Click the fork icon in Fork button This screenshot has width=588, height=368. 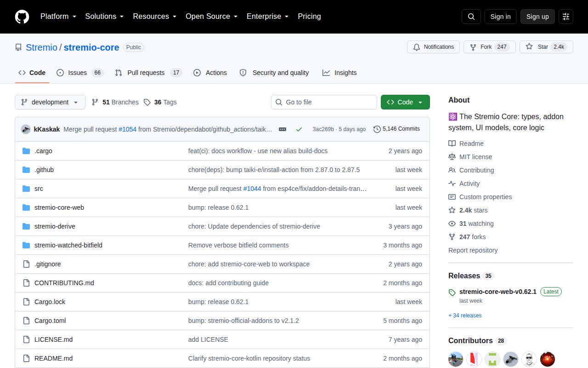pos(473,47)
